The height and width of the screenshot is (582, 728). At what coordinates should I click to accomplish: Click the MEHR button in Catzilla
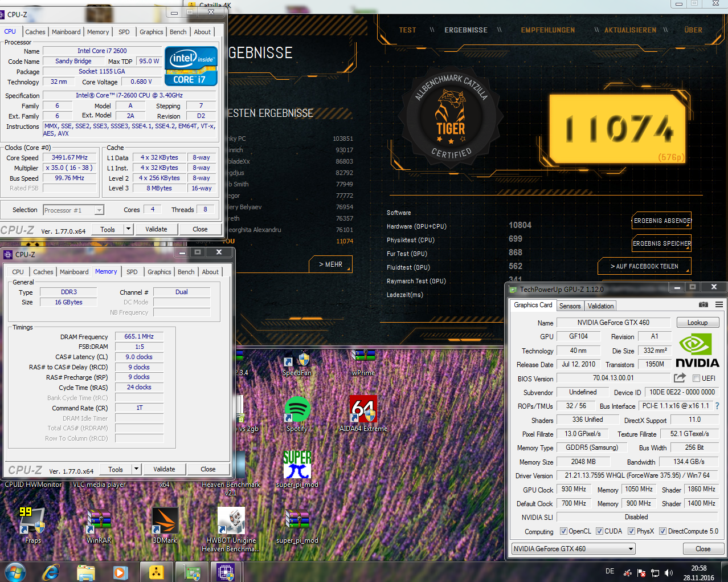330,264
